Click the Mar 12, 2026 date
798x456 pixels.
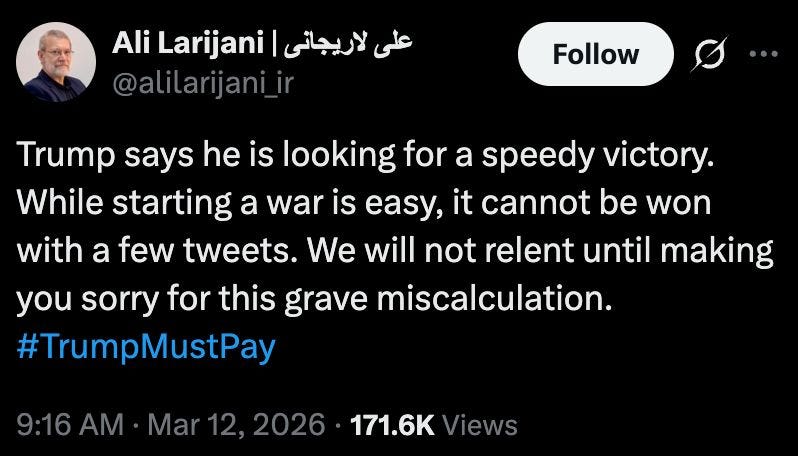(237, 424)
